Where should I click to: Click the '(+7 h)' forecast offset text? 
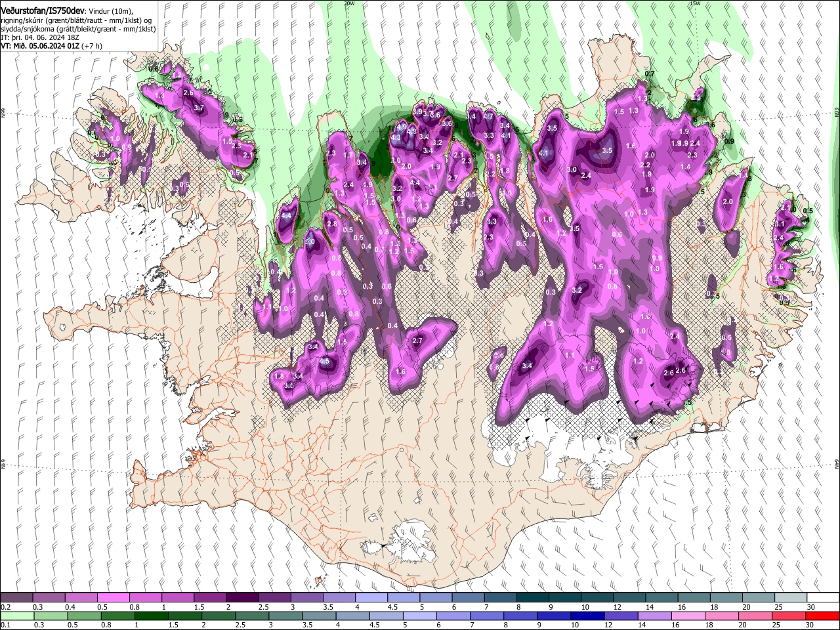tap(92, 47)
